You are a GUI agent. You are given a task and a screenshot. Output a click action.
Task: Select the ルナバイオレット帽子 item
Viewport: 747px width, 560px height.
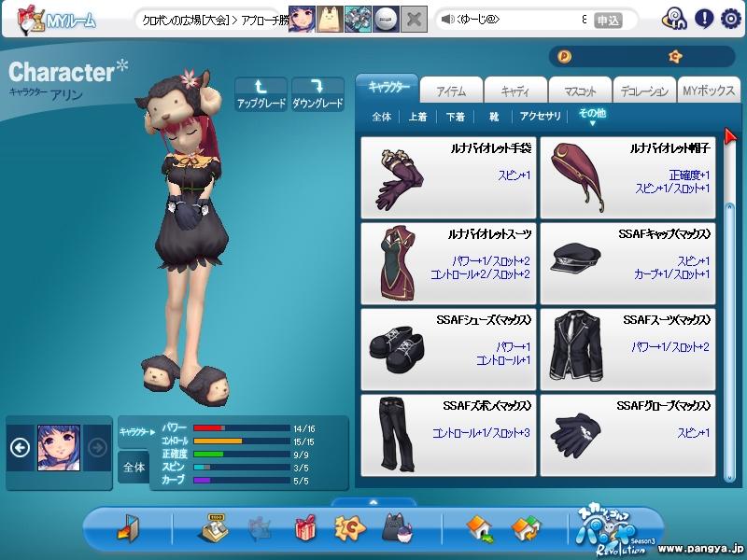627,177
